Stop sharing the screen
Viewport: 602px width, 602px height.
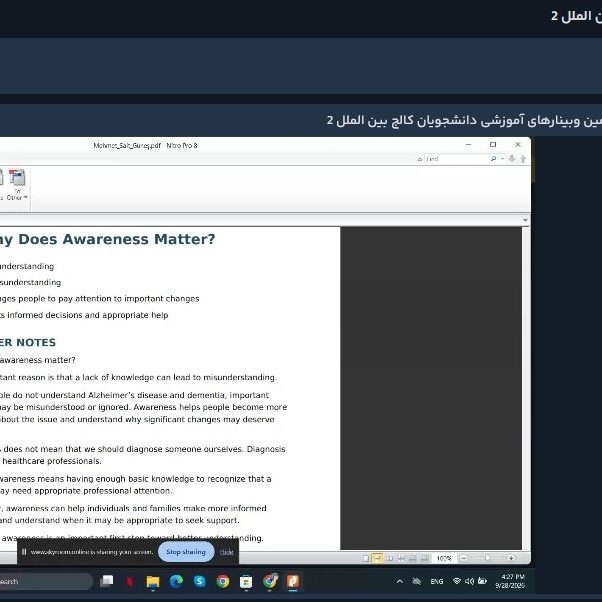[186, 552]
